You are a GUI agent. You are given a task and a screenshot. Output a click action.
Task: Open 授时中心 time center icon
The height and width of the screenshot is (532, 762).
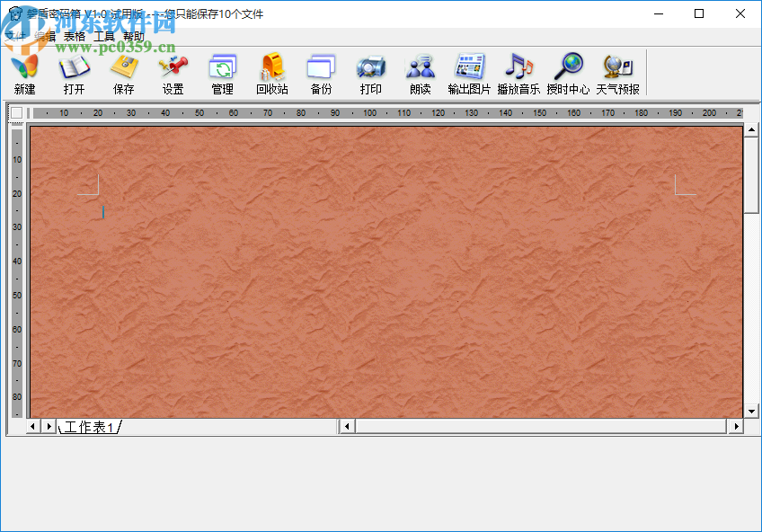coord(568,74)
